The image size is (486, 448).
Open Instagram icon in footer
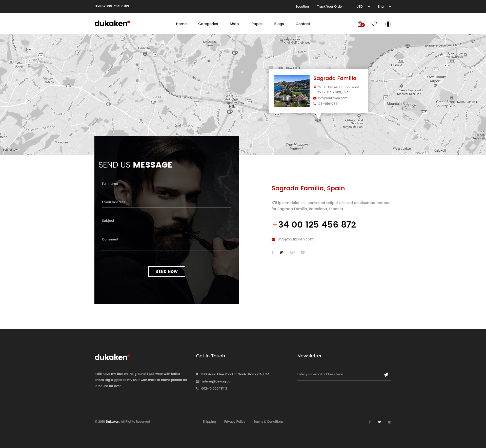click(390, 422)
